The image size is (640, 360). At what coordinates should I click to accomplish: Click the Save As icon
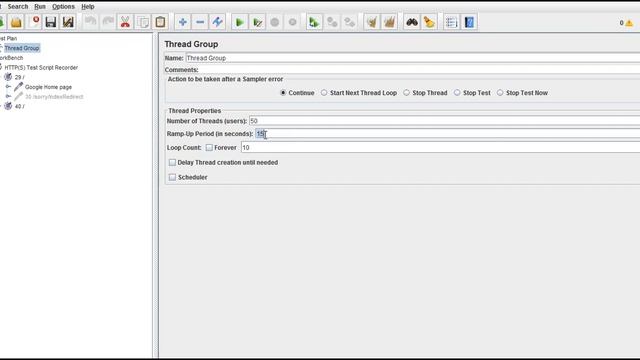click(68, 22)
